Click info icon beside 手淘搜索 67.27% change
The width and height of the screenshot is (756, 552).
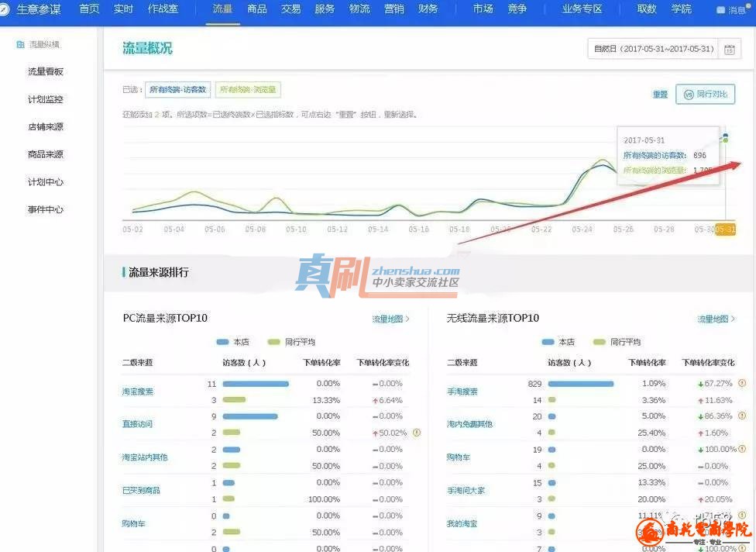coord(742,383)
